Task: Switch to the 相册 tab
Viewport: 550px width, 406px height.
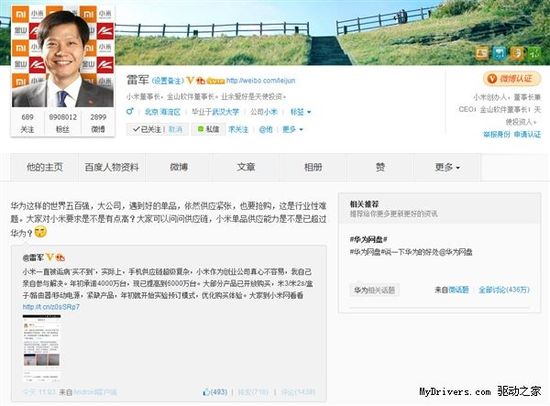Action: click(313, 167)
